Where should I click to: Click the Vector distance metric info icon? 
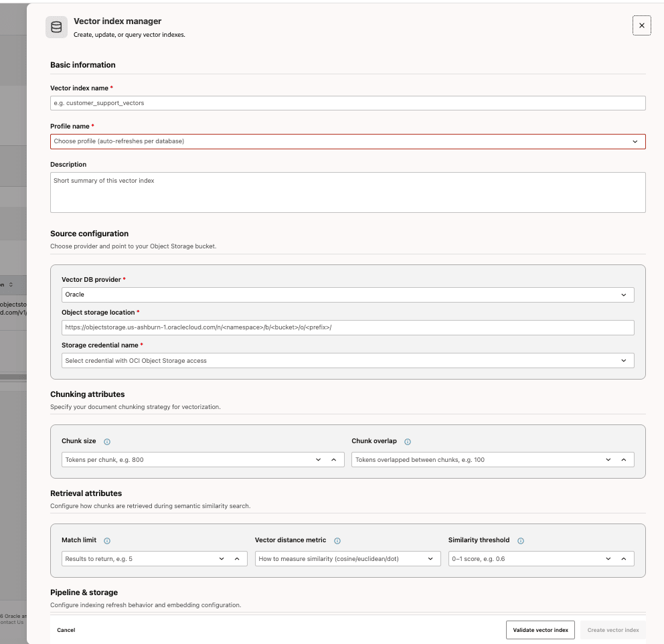(x=337, y=540)
